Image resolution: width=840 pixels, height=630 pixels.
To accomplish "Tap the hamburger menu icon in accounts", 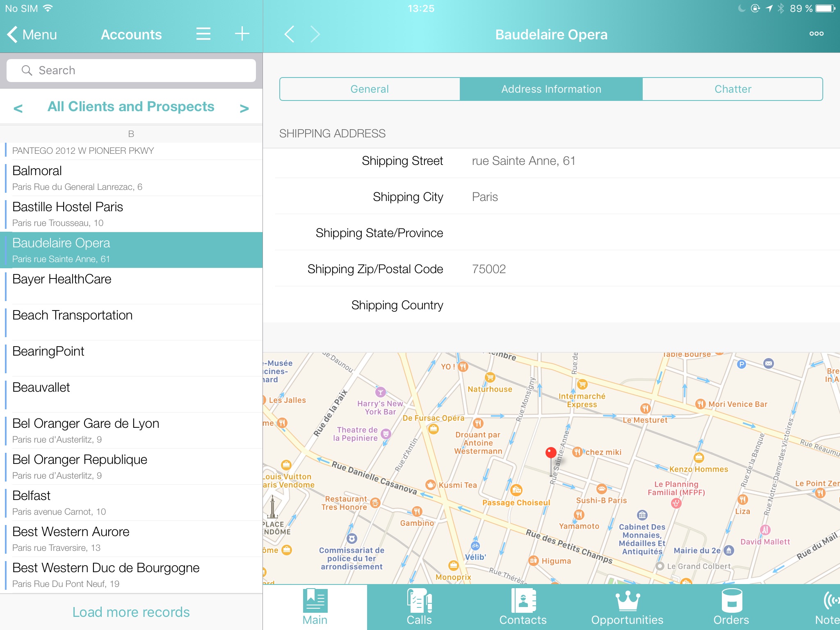I will tap(204, 34).
